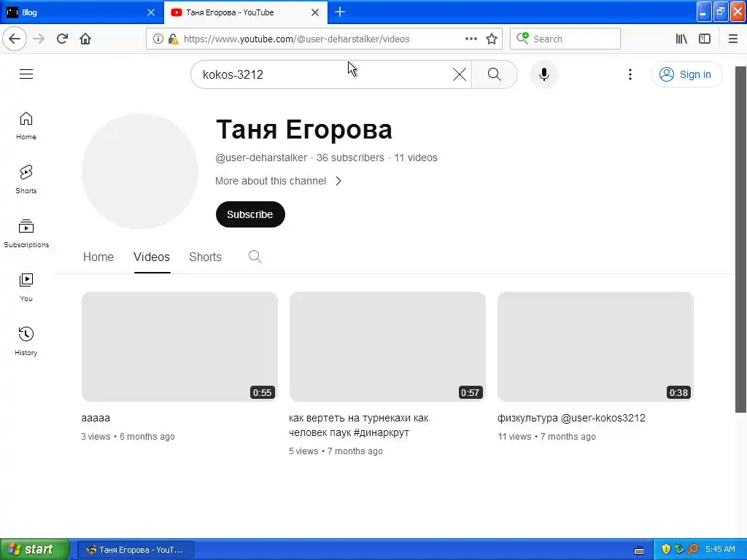747x560 pixels.
Task: Open the Windows start menu
Action: click(x=34, y=549)
